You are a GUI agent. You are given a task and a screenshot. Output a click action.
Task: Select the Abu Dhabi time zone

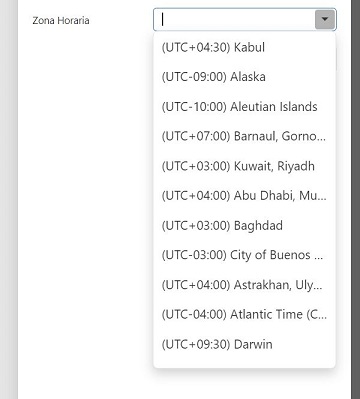[x=244, y=196]
